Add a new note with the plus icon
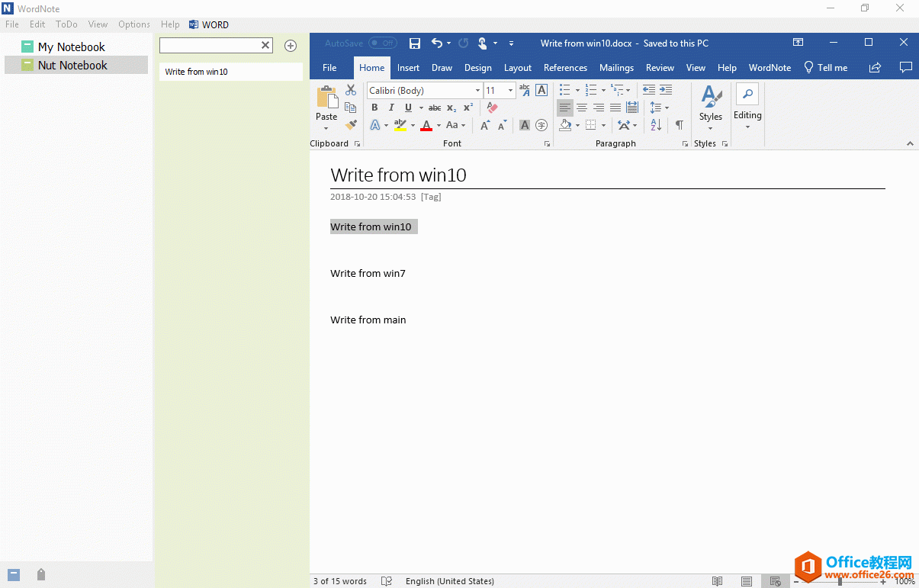This screenshot has height=588, width=919. pos(291,46)
